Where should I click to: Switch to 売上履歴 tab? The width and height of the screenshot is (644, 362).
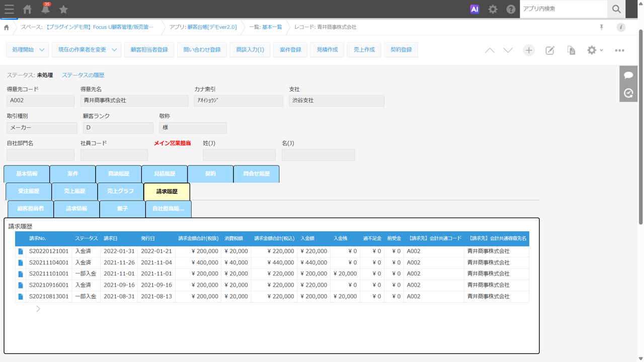[x=74, y=192]
